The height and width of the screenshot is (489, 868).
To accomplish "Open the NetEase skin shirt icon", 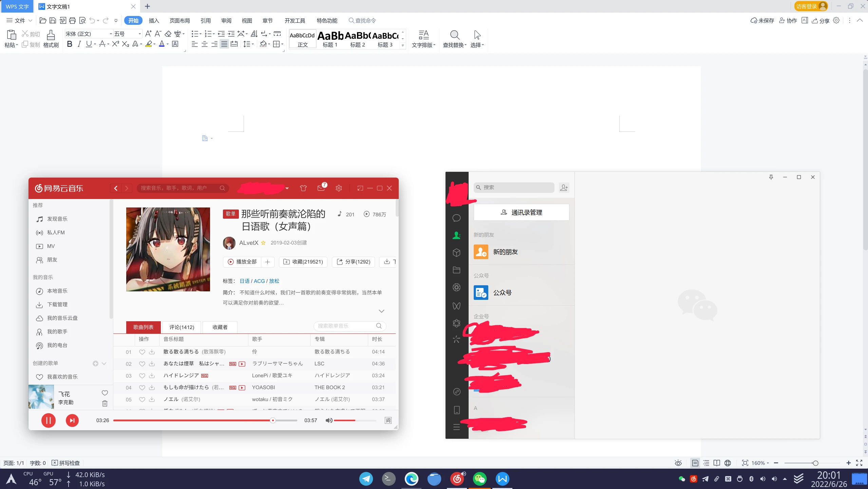I will pyautogui.click(x=303, y=188).
